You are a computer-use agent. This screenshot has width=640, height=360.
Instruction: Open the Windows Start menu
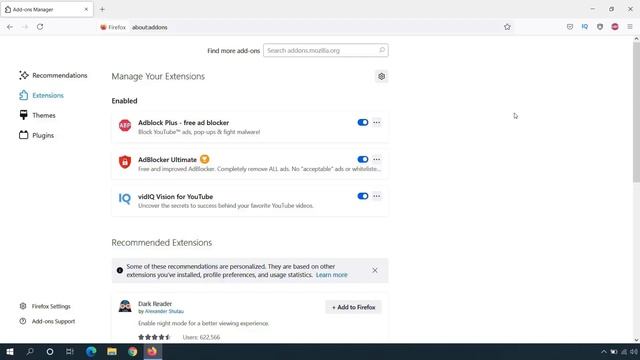(x=10, y=351)
